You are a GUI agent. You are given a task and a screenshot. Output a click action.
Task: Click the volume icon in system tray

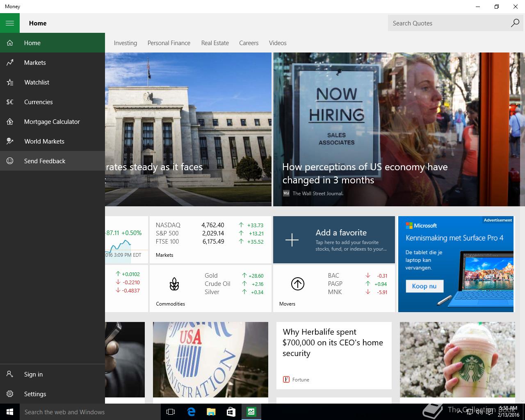click(479, 412)
